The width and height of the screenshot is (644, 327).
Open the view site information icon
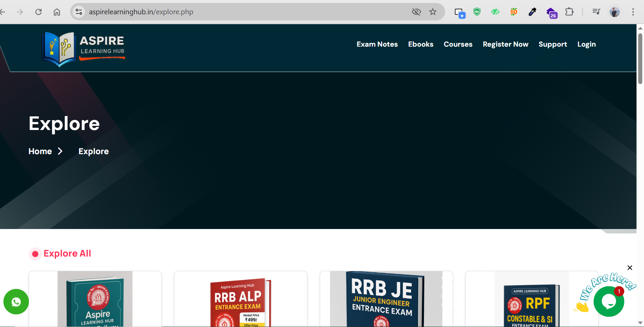pos(79,12)
